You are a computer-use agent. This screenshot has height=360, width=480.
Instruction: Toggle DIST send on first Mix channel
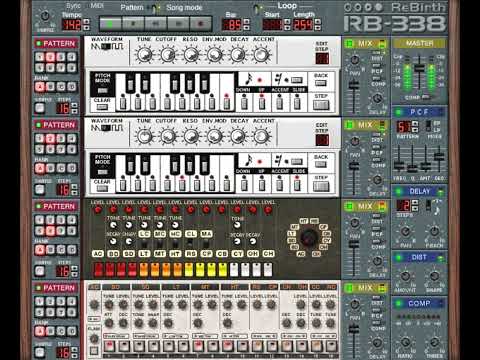[376, 54]
